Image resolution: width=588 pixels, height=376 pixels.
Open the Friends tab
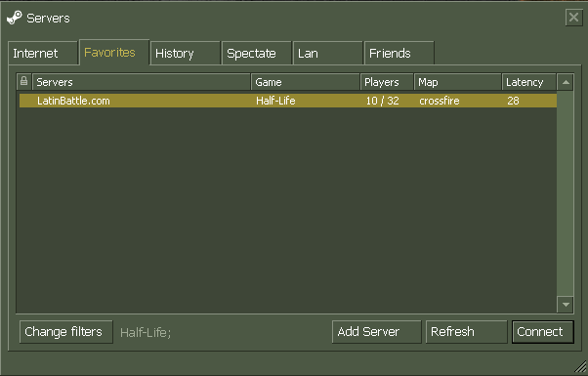pyautogui.click(x=399, y=54)
